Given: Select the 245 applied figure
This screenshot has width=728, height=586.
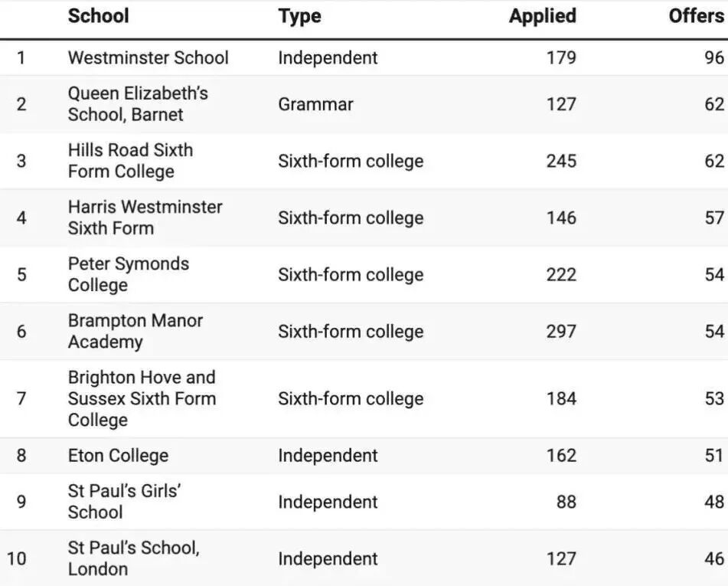Looking at the screenshot, I should tap(561, 161).
